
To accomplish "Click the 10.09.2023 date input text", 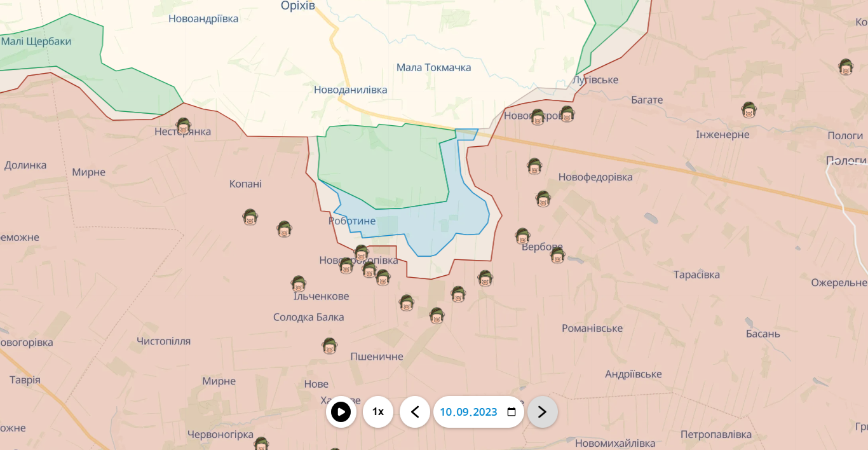I will click(x=468, y=412).
